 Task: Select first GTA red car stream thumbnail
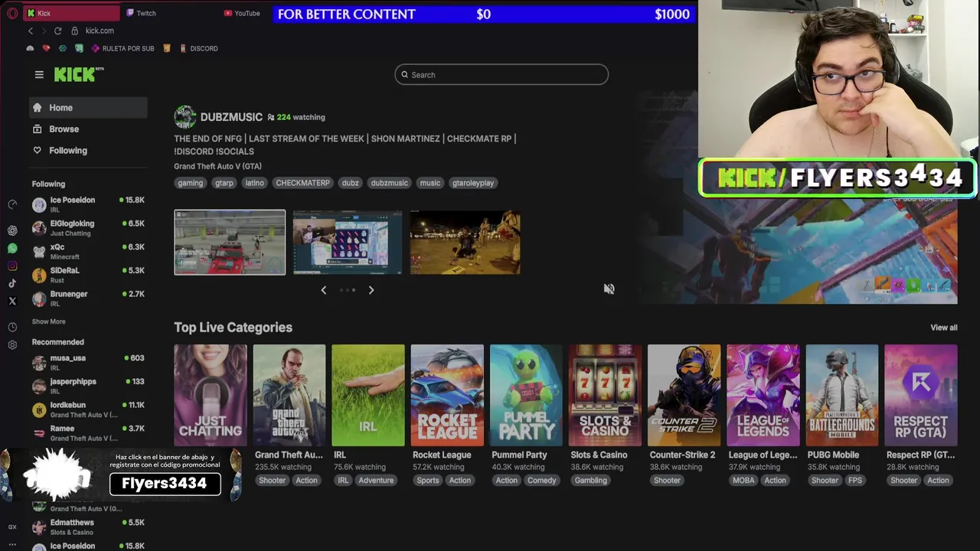click(230, 242)
